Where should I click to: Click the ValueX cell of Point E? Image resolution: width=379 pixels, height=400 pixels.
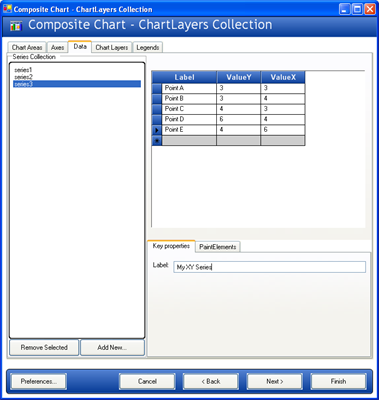tap(283, 130)
